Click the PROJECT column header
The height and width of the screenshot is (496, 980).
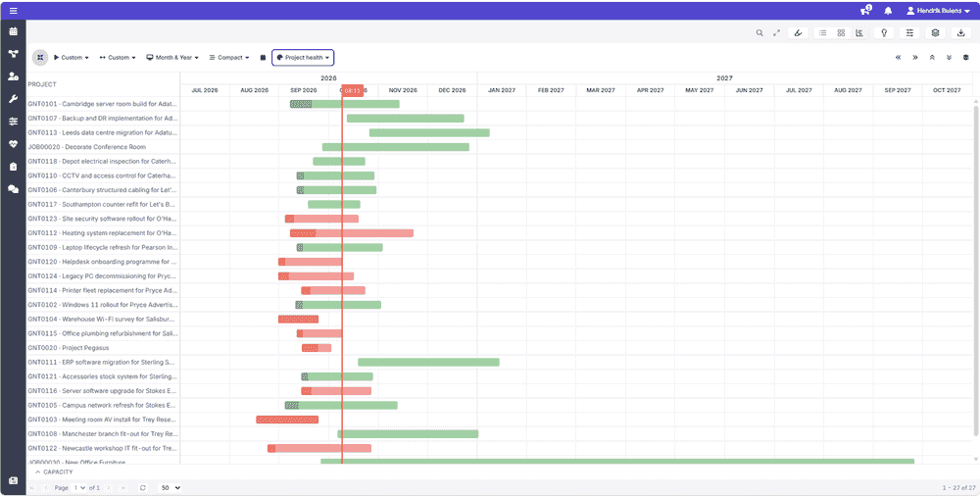pyautogui.click(x=42, y=84)
